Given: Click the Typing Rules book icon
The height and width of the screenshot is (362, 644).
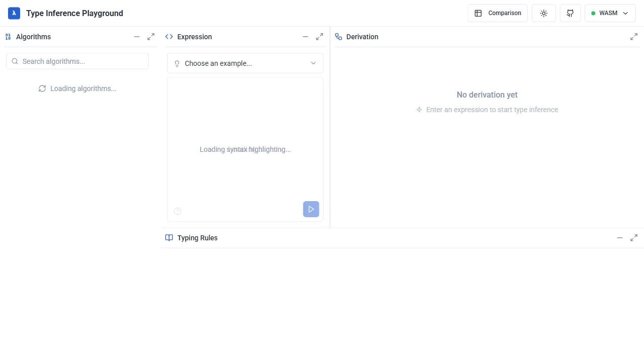Looking at the screenshot, I should [x=169, y=238].
